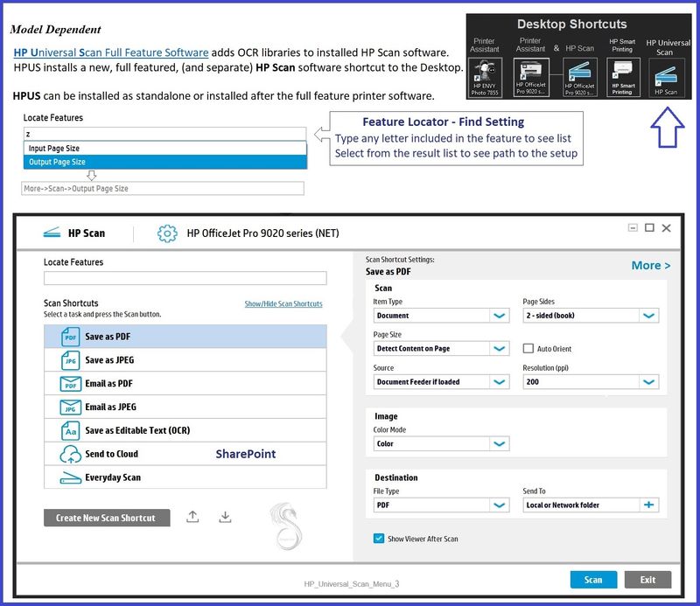Screen dimensions: 700x606
Task: Close the HP Scan window
Action: 667,228
